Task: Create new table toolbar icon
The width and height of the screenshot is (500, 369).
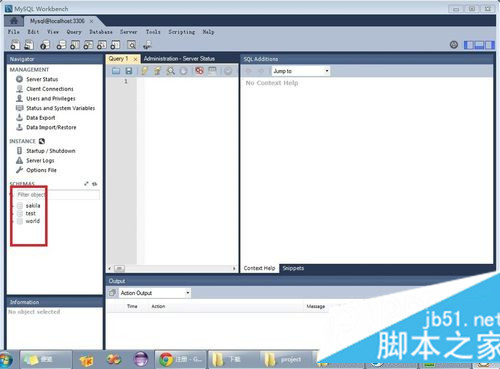Action: pyautogui.click(x=75, y=45)
